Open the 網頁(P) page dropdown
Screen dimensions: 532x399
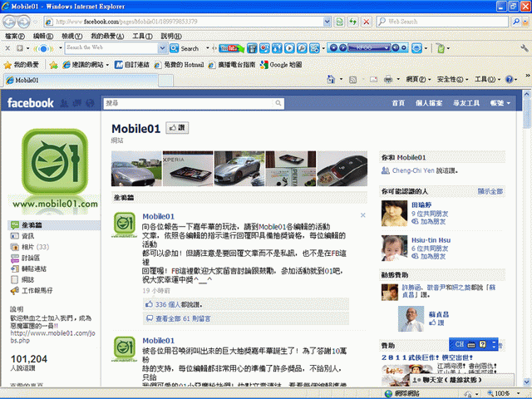click(x=418, y=80)
